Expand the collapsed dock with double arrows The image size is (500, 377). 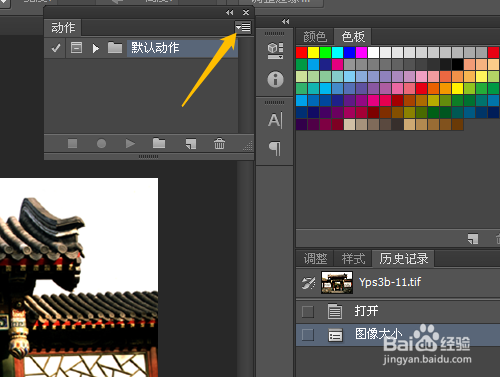(x=286, y=22)
